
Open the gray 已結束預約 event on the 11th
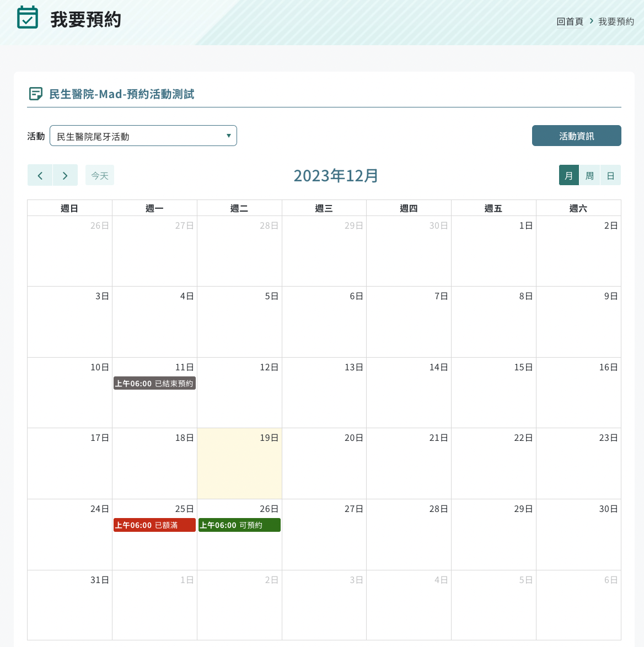pos(154,384)
